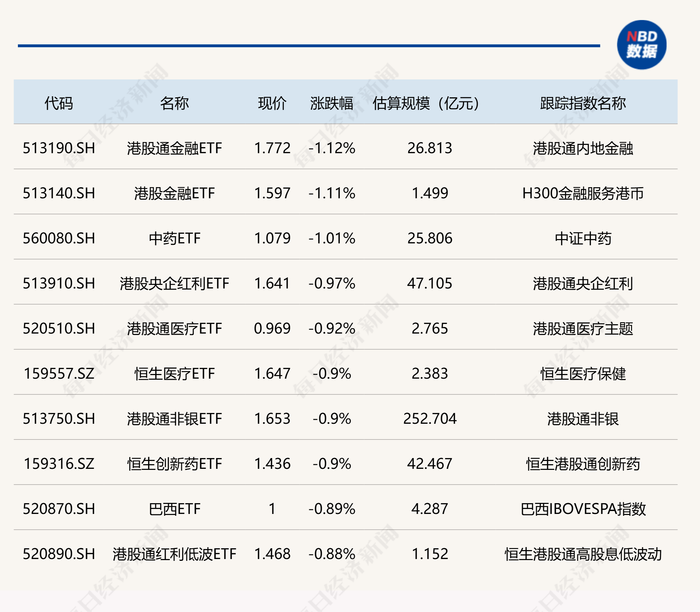The image size is (700, 612).
Task: Click the 252.704 scale value
Action: coord(430,419)
